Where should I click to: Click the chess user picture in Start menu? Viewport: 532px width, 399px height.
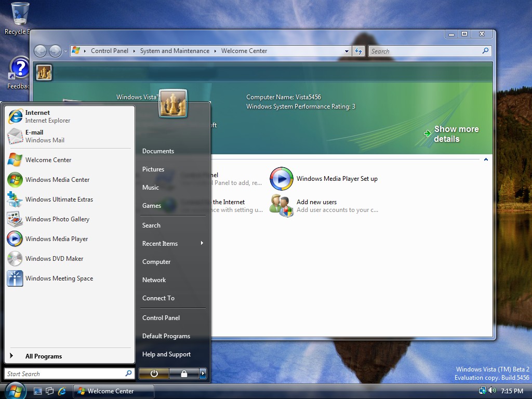pyautogui.click(x=173, y=103)
